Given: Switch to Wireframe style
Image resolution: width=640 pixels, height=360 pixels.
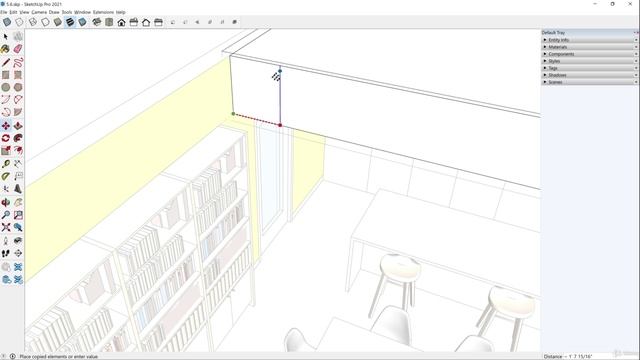Looking at the screenshot, I should pyautogui.click(x=33, y=22).
